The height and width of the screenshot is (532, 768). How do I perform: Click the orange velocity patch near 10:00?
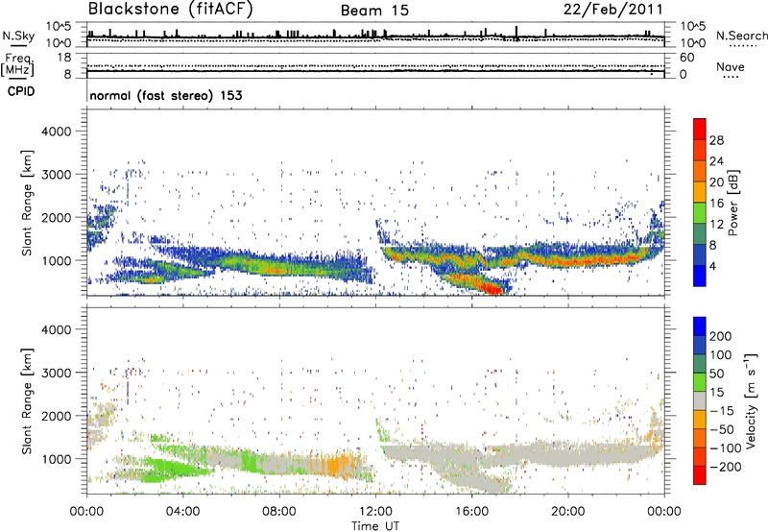click(x=337, y=465)
